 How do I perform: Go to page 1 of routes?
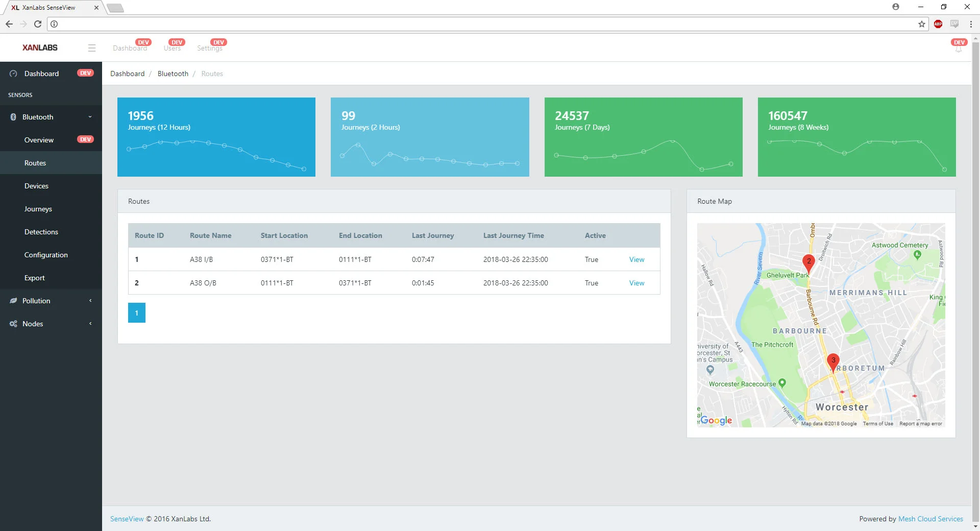tap(137, 313)
